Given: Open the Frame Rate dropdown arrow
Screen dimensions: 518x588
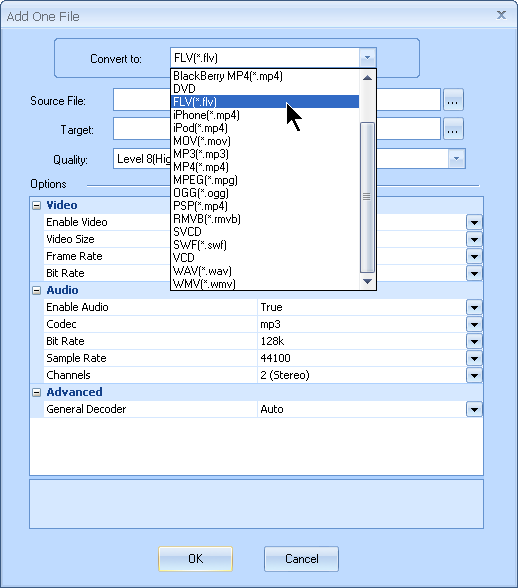Looking at the screenshot, I should coord(474,256).
